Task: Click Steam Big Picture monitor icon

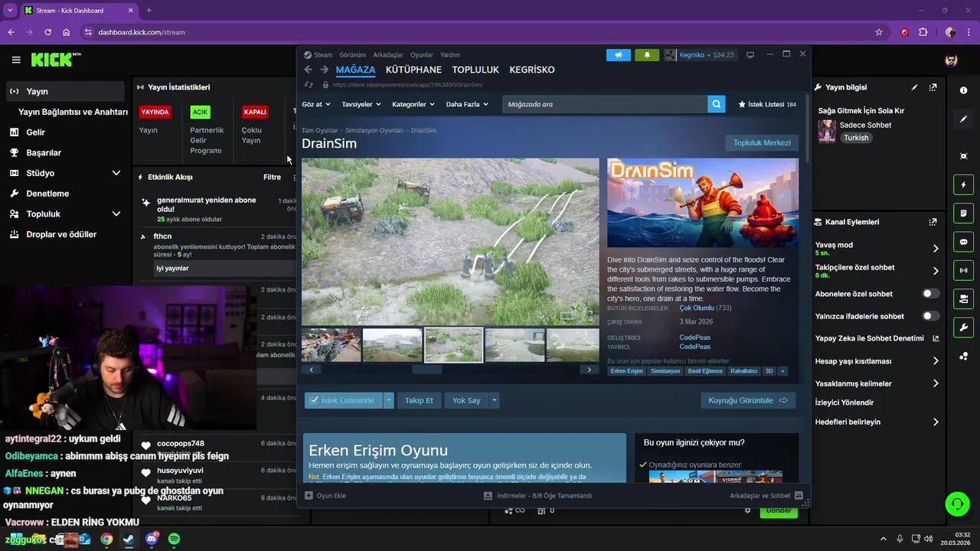Action: [750, 55]
